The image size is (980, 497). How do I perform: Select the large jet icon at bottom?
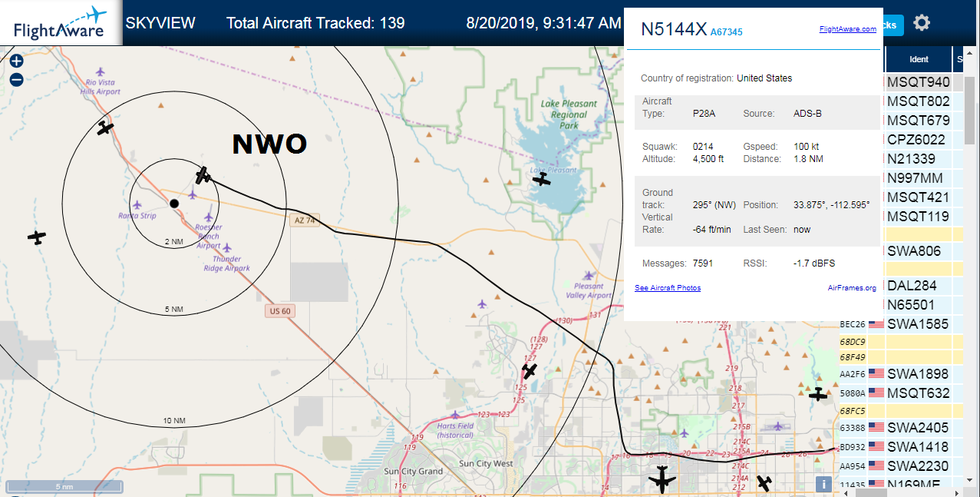click(x=663, y=479)
